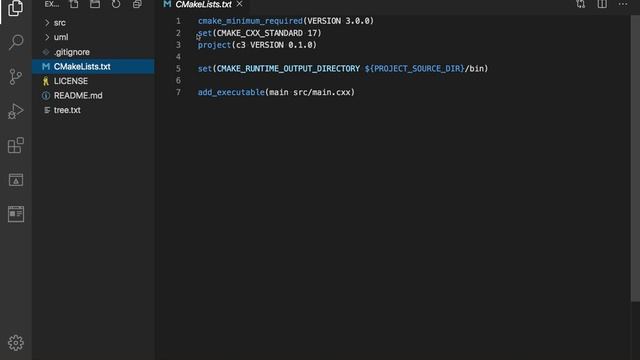Viewport: 640px width, 360px height.
Task: Open the Explorer view in the activity bar
Action: pos(16,8)
